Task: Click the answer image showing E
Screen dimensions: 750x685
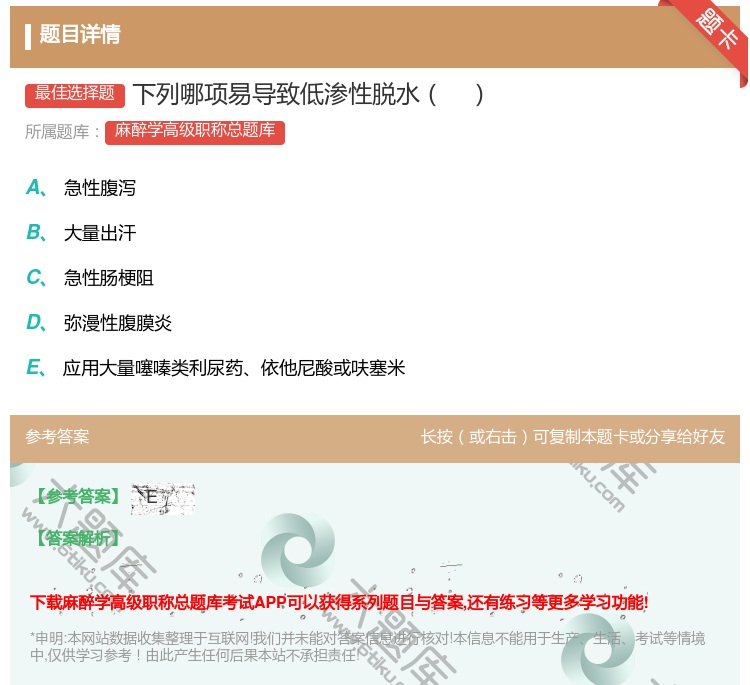Action: coord(163,498)
